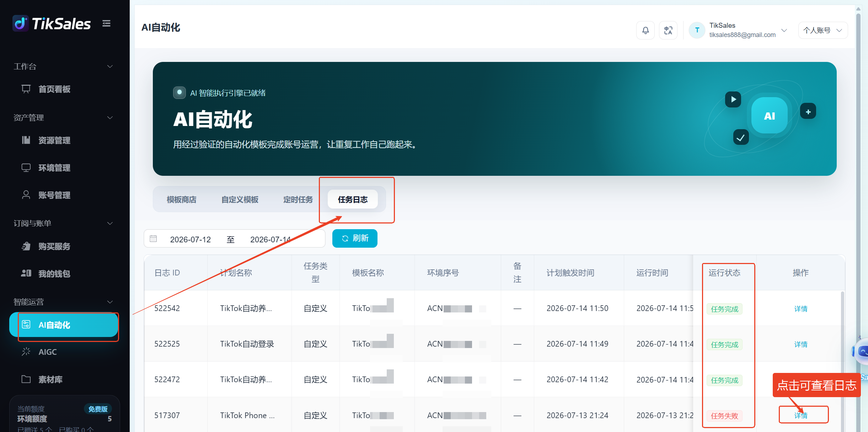The image size is (868, 432).
Task: Click start date field 2026-07-12
Action: (191, 239)
